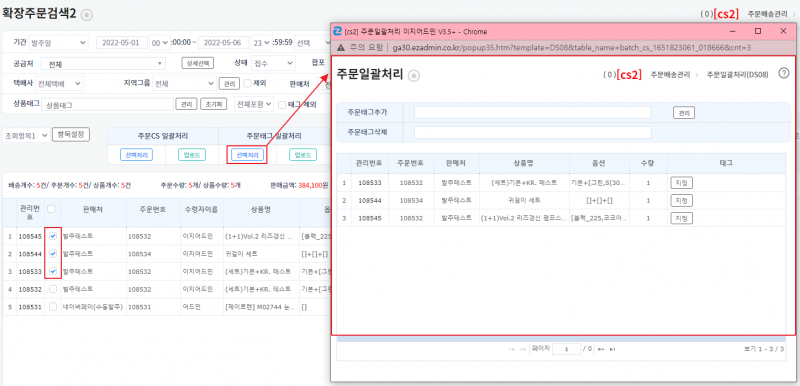Viewport: 800px width, 386px height.
Task: Maximize the Chrome popup window
Action: pos(758,31)
